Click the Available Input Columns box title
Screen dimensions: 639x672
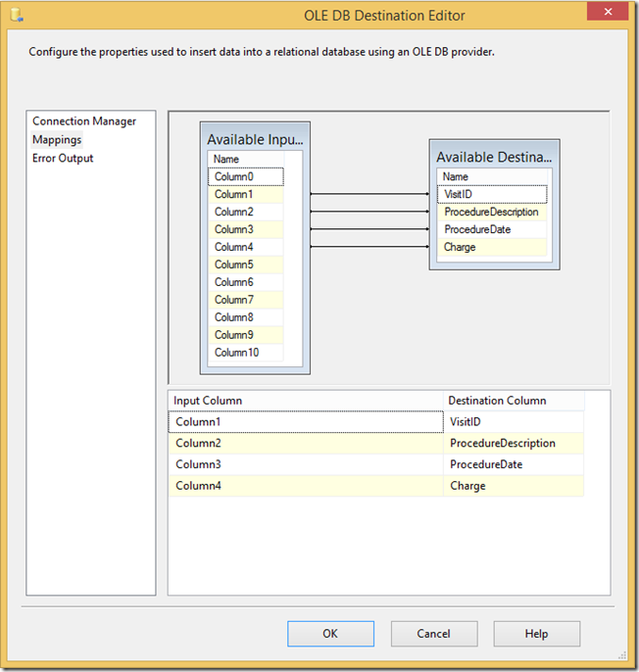pyautogui.click(x=255, y=140)
